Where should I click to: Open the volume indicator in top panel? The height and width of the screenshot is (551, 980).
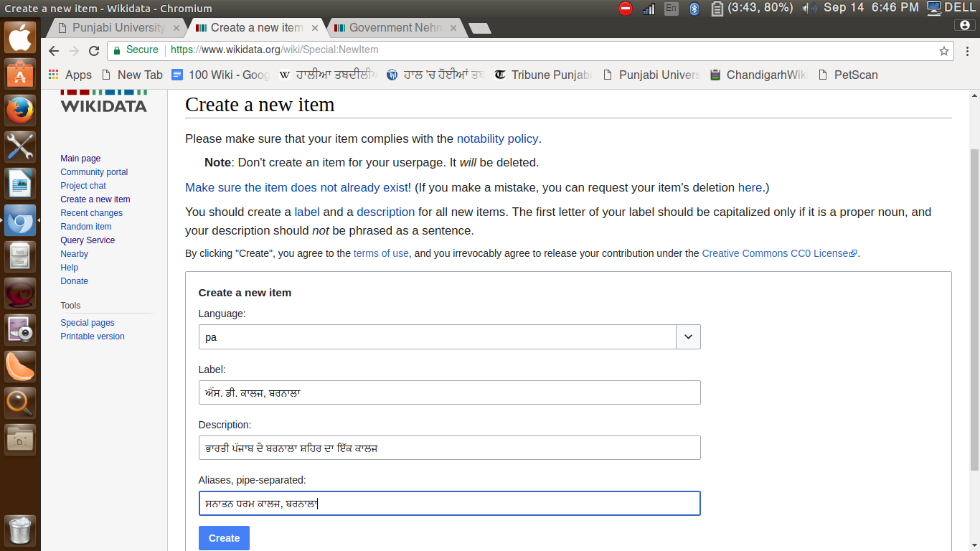809,9
